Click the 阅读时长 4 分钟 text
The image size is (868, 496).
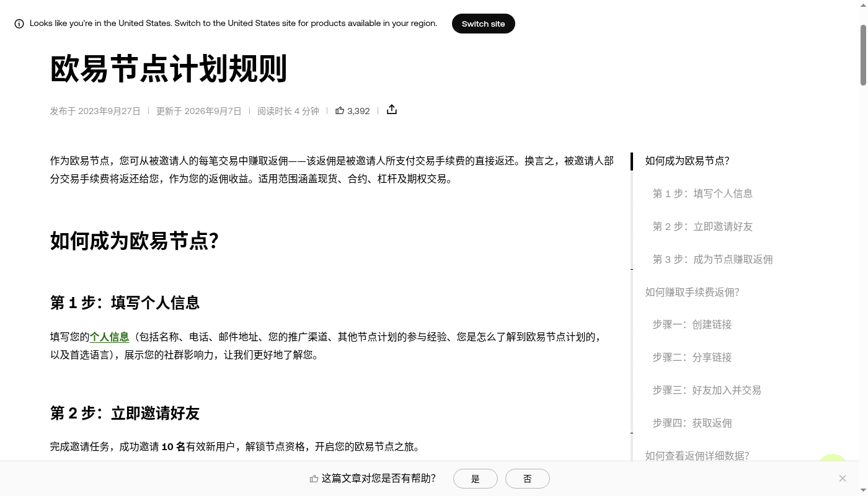pyautogui.click(x=288, y=111)
